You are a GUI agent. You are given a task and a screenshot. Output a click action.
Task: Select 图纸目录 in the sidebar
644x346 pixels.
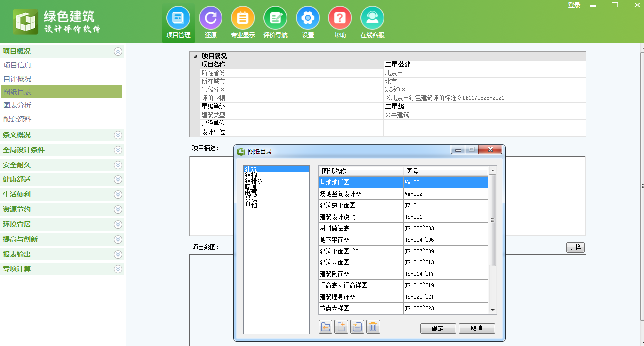(x=61, y=92)
